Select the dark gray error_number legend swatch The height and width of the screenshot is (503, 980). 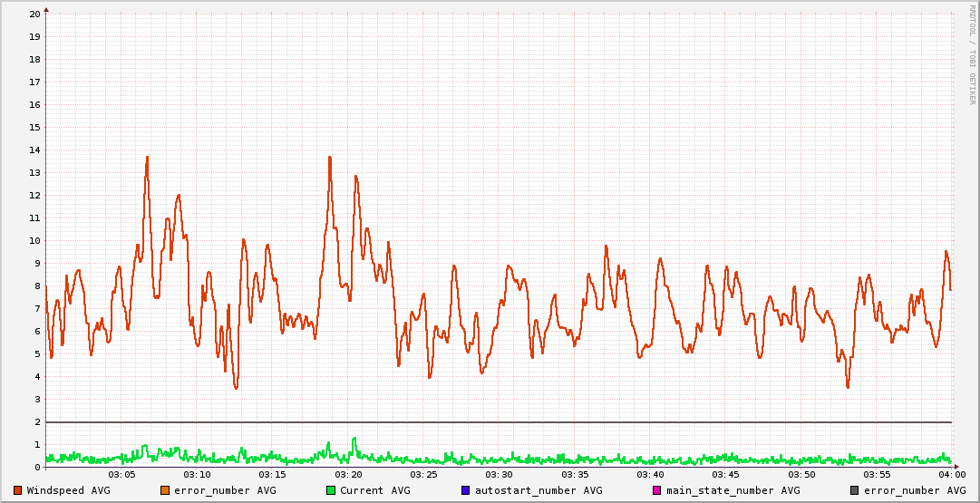(854, 490)
